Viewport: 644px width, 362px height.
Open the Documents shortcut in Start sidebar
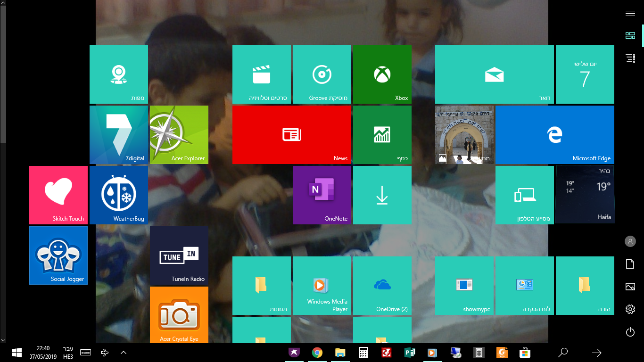630,264
